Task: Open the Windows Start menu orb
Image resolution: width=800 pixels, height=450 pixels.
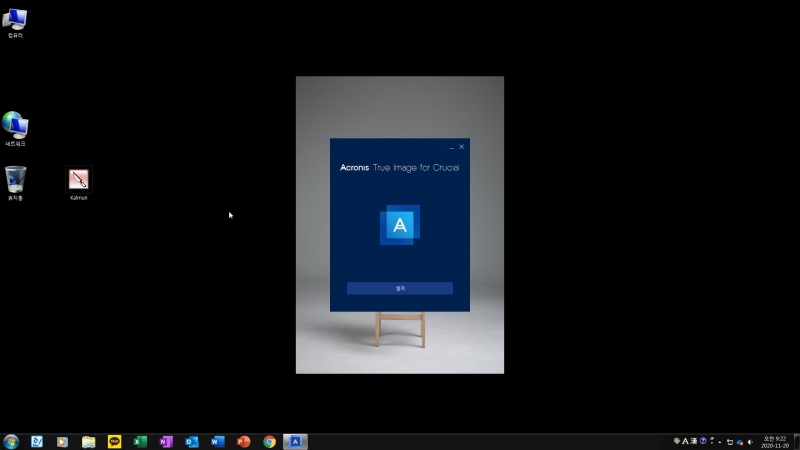Action: [11, 441]
